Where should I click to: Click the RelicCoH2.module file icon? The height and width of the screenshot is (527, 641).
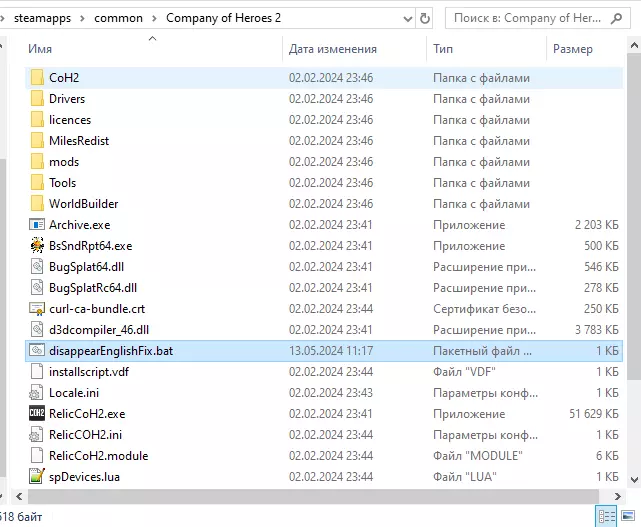pos(37,455)
